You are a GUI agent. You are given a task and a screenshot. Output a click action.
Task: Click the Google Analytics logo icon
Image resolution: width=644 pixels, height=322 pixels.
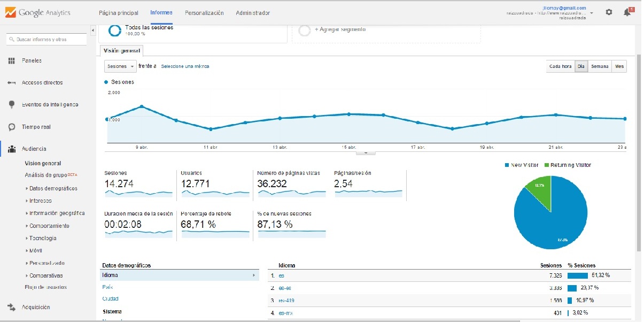click(x=10, y=12)
